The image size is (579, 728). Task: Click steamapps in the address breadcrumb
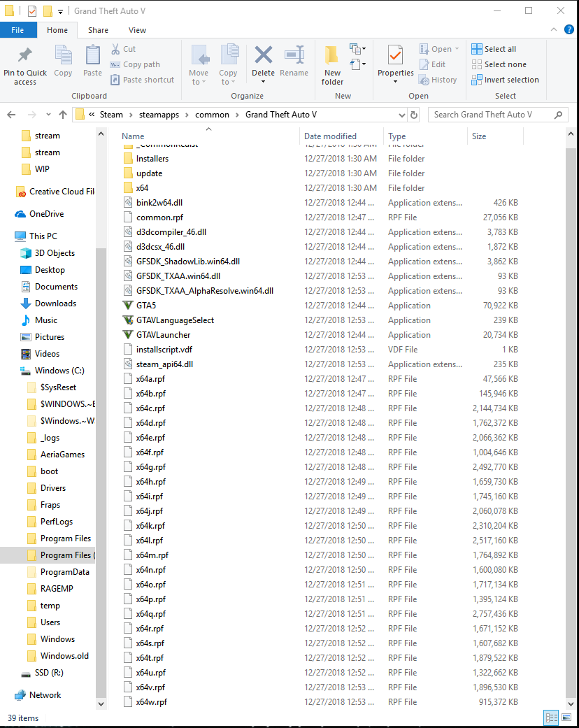coord(159,115)
